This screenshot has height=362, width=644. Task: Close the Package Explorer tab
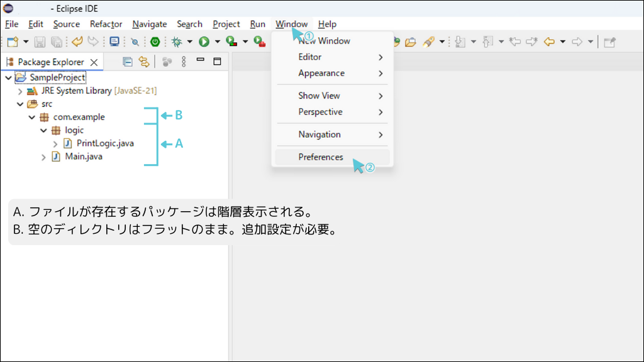click(x=94, y=62)
